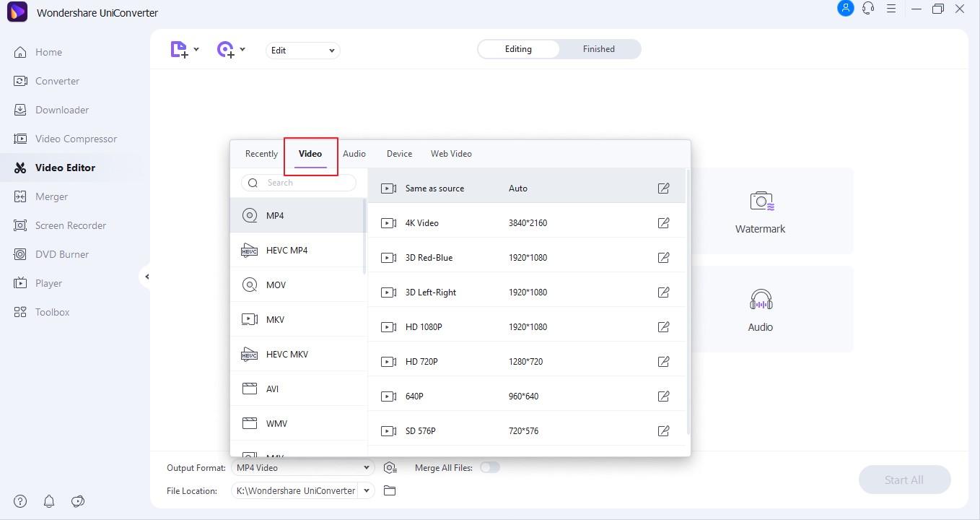The width and height of the screenshot is (980, 520).
Task: Open output format settings gear icon
Action: click(x=390, y=468)
